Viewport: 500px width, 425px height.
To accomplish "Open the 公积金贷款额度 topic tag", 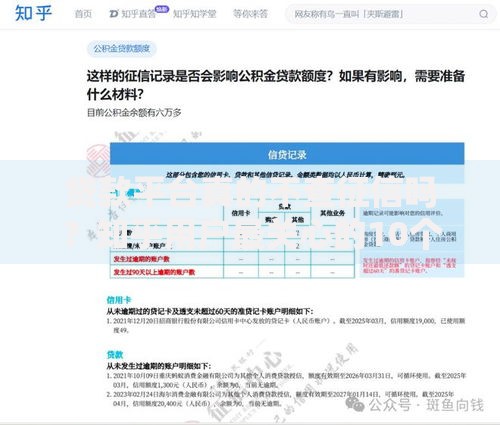I will tap(122, 49).
